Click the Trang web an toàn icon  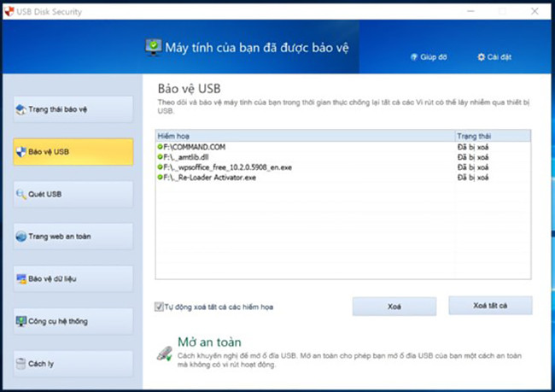tap(21, 237)
